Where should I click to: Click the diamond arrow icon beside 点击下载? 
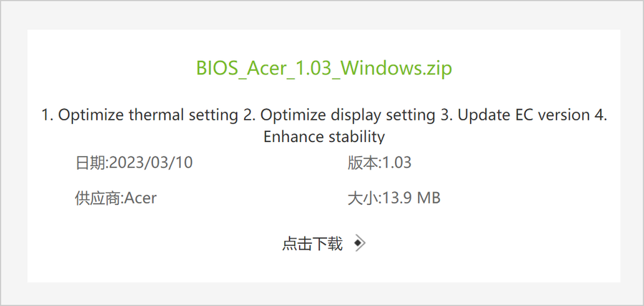[359, 244]
